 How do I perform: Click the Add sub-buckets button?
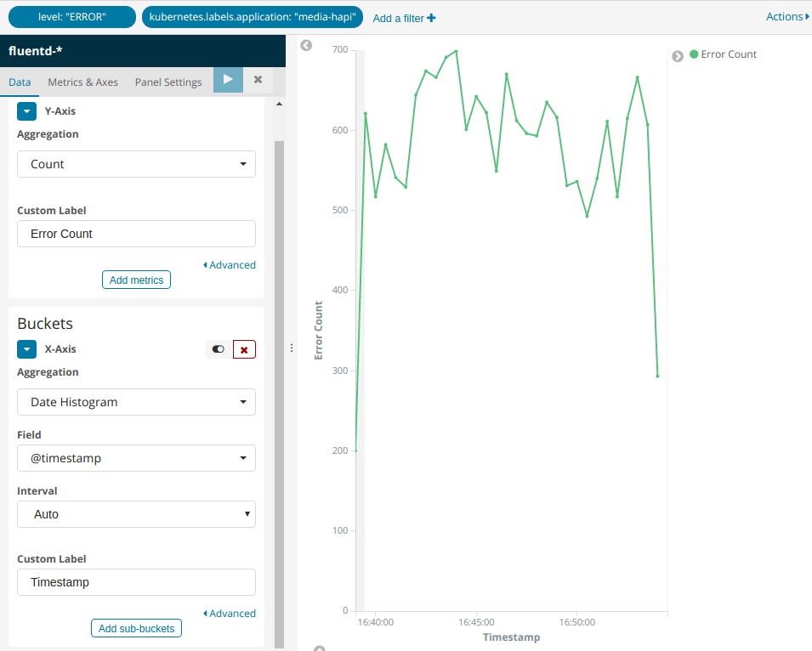pyautogui.click(x=136, y=629)
